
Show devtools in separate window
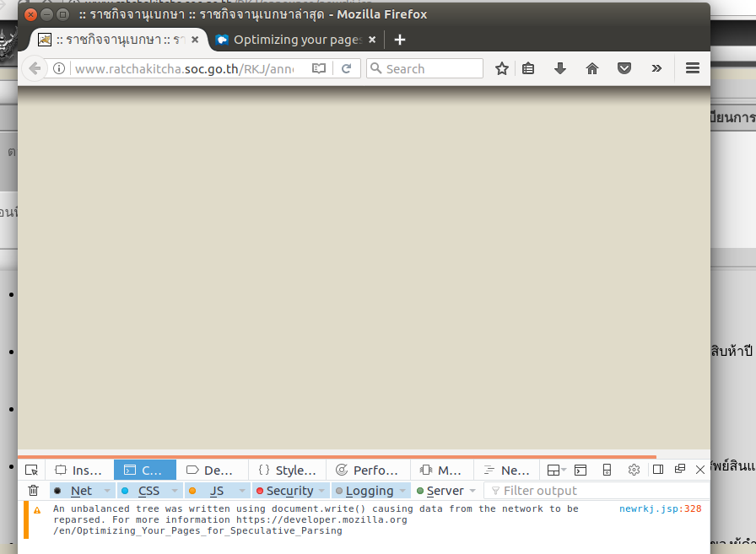[x=680, y=469]
